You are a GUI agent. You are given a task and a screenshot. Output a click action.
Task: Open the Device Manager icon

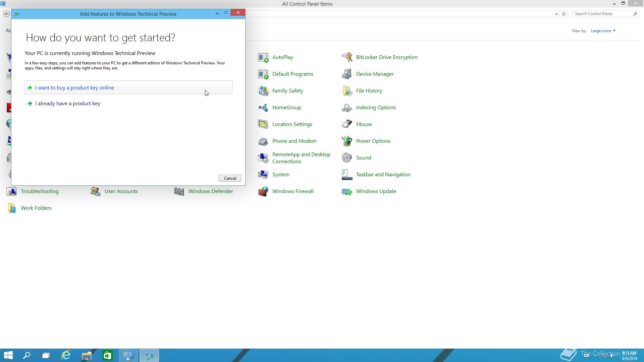tap(347, 74)
